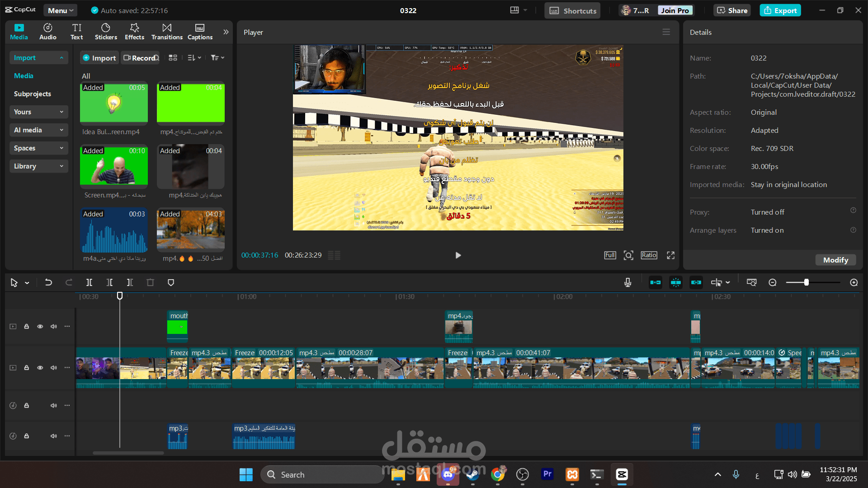
Task: Click the info icon next to Arrange layers
Action: click(x=853, y=230)
